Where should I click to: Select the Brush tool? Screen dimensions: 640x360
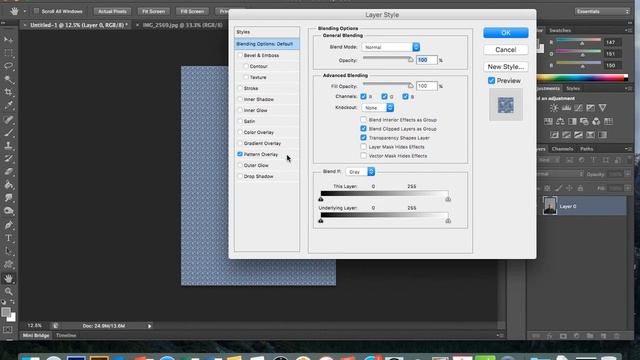click(x=8, y=132)
